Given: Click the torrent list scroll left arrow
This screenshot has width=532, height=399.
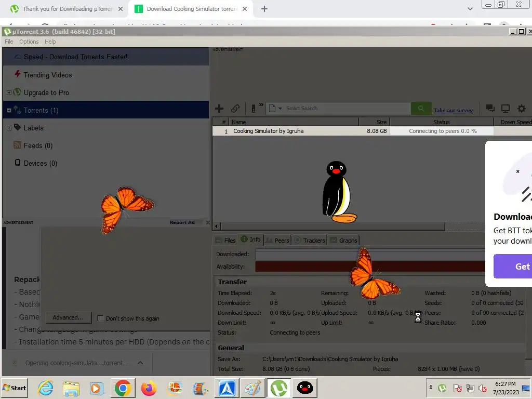Looking at the screenshot, I should pyautogui.click(x=217, y=227).
